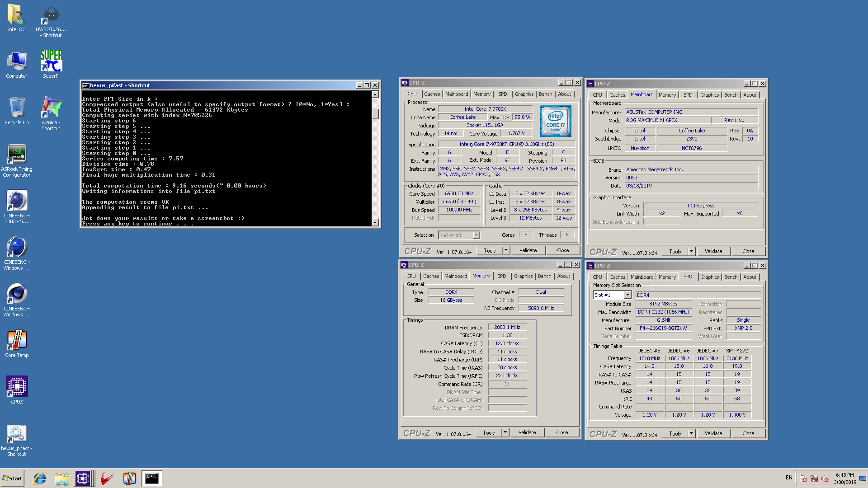This screenshot has height=488, width=868.
Task: Switch to CPU-Z taskbar button
Action: 83,479
